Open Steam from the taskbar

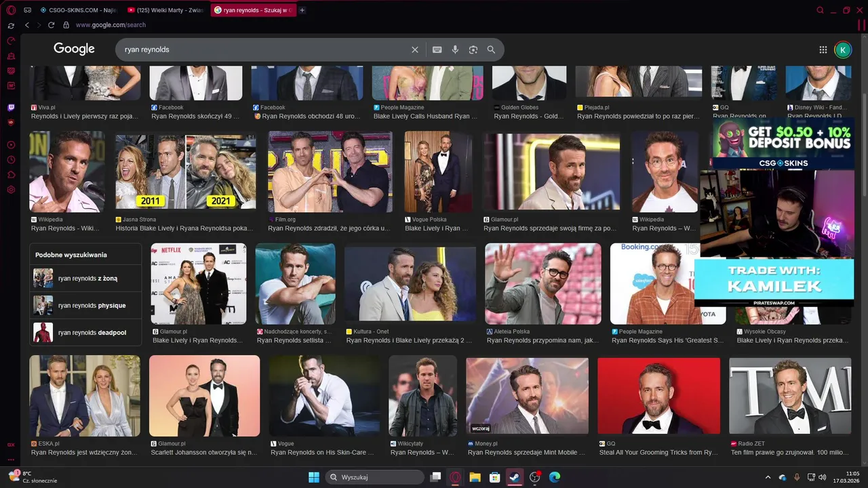click(x=515, y=477)
